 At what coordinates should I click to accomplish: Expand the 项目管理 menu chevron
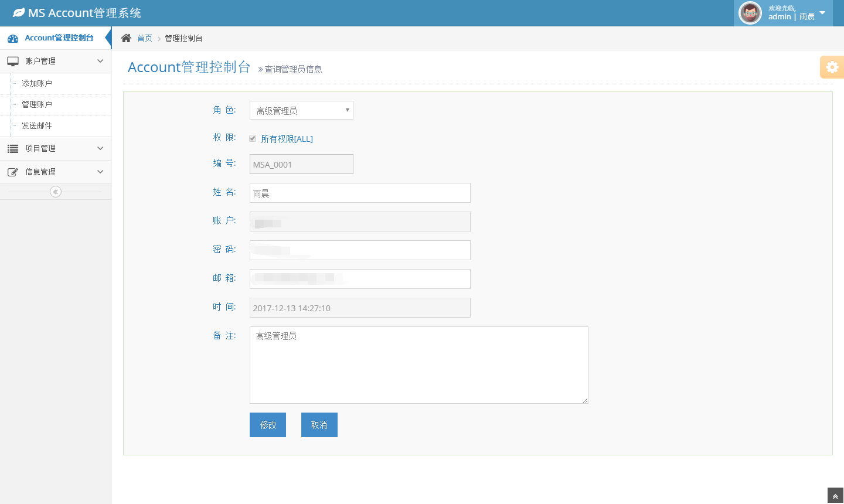pos(100,148)
